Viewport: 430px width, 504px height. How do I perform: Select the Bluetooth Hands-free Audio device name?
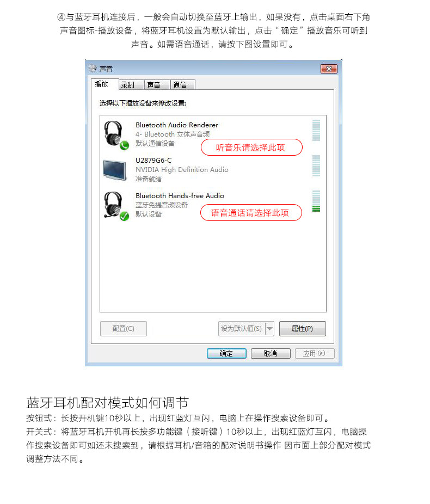coord(180,195)
